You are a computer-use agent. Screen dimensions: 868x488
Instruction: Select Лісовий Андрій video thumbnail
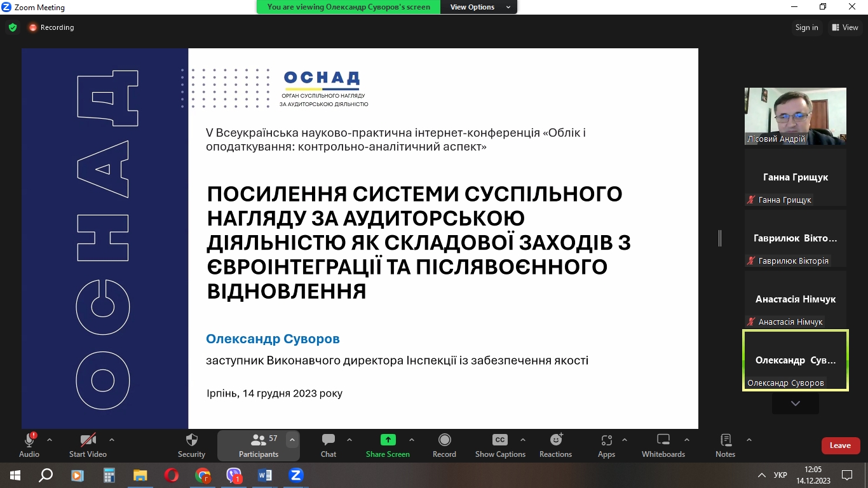(x=796, y=116)
